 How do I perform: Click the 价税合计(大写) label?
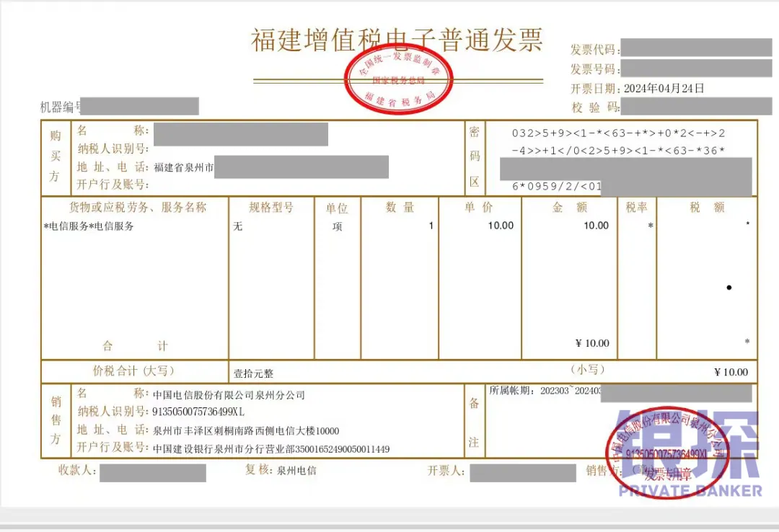133,371
